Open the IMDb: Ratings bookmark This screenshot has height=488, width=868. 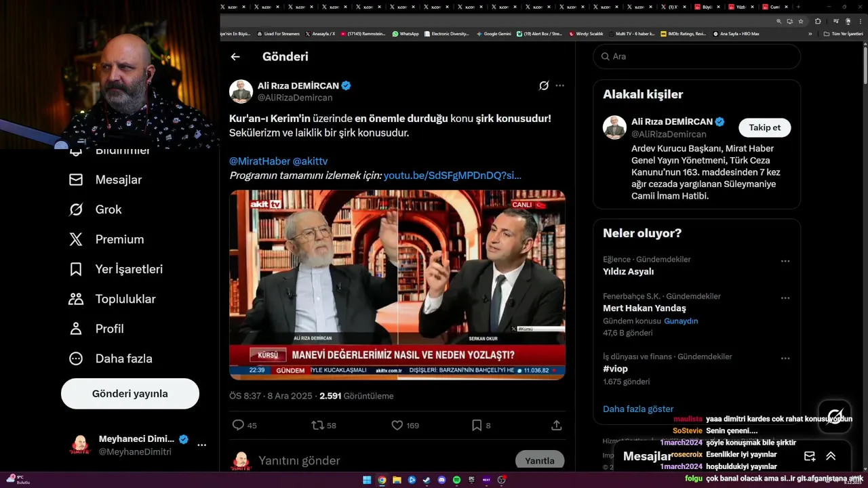(683, 33)
